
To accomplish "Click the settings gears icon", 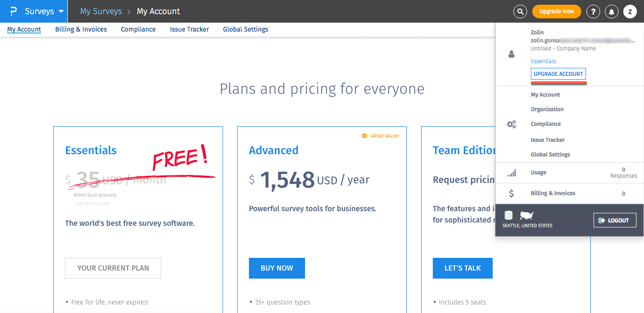I will [512, 124].
